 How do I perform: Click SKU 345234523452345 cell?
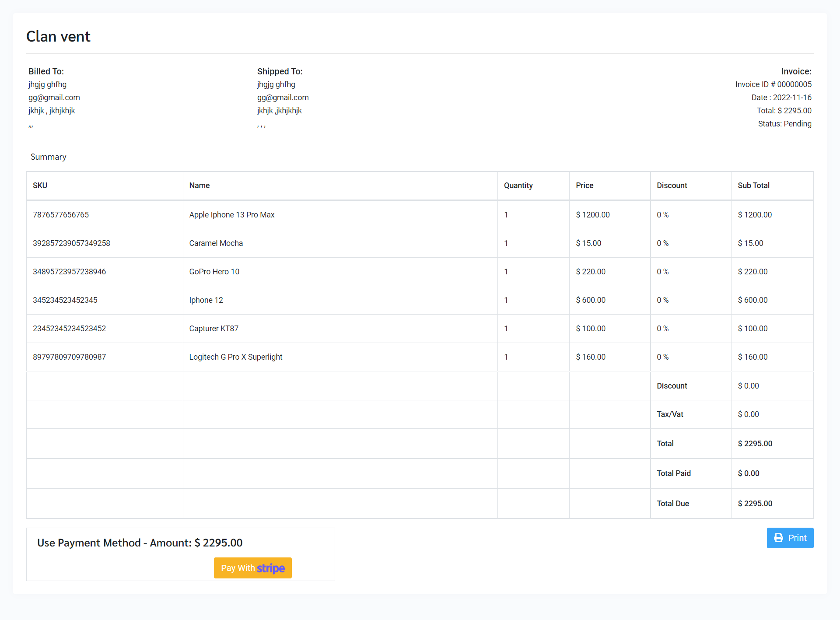[x=65, y=300]
